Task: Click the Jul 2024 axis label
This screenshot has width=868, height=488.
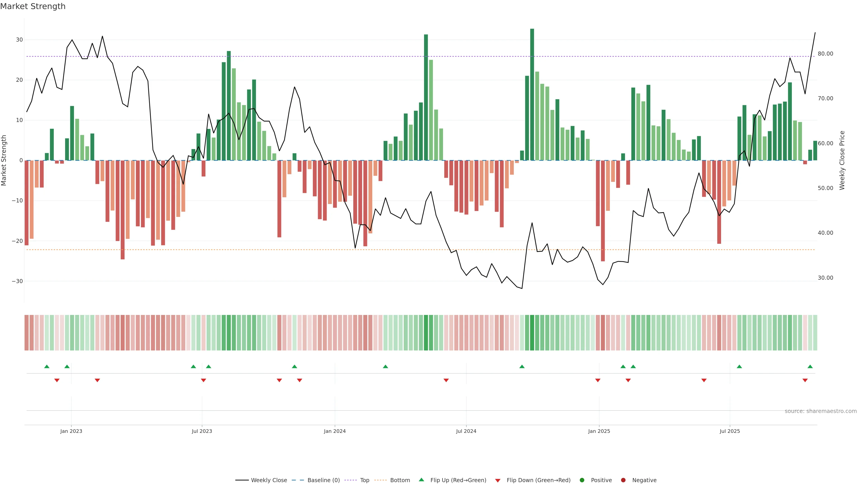Action: [x=466, y=431]
